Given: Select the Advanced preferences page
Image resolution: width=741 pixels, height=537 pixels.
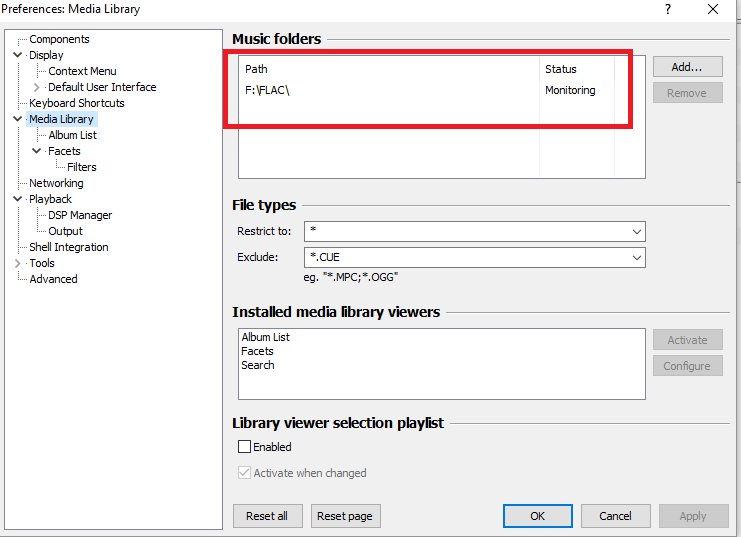Looking at the screenshot, I should [x=53, y=279].
